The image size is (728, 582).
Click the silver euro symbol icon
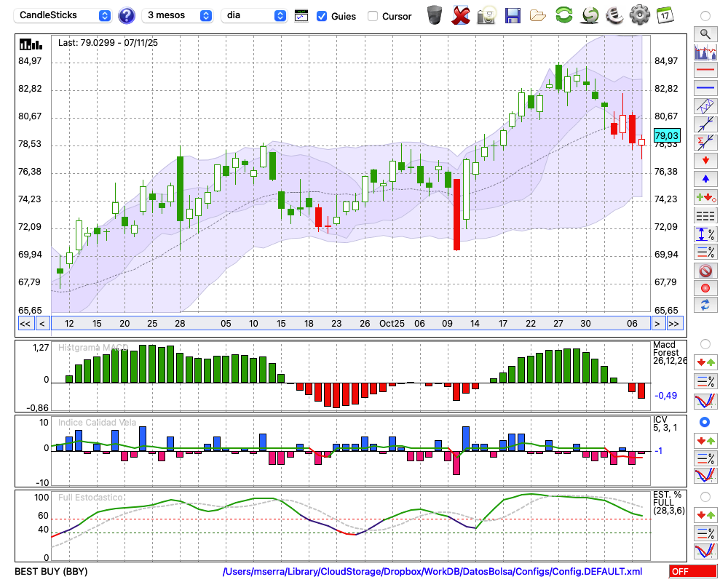coord(614,15)
